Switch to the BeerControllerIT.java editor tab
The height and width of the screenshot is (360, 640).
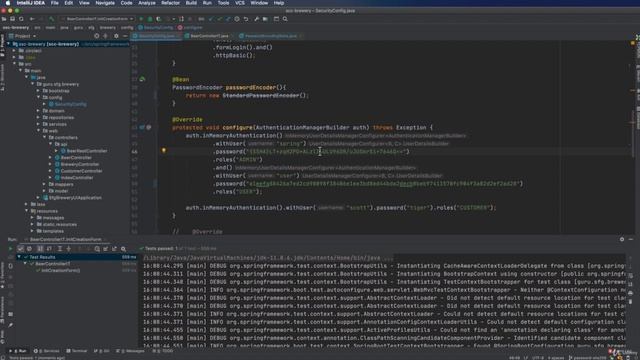(209, 36)
